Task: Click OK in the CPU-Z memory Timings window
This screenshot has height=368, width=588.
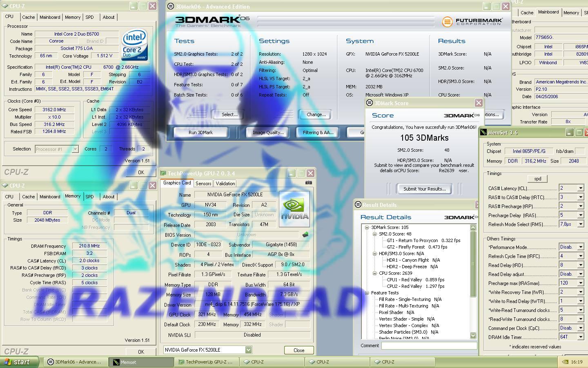Action: coord(141,352)
